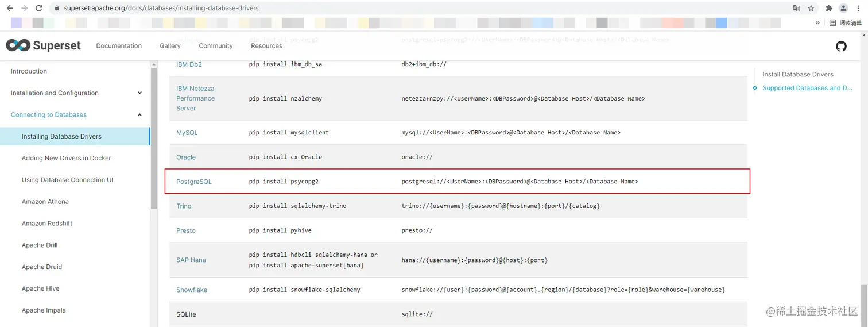Image resolution: width=868 pixels, height=327 pixels.
Task: Open Apache Impala sidebar page
Action: [x=44, y=311]
